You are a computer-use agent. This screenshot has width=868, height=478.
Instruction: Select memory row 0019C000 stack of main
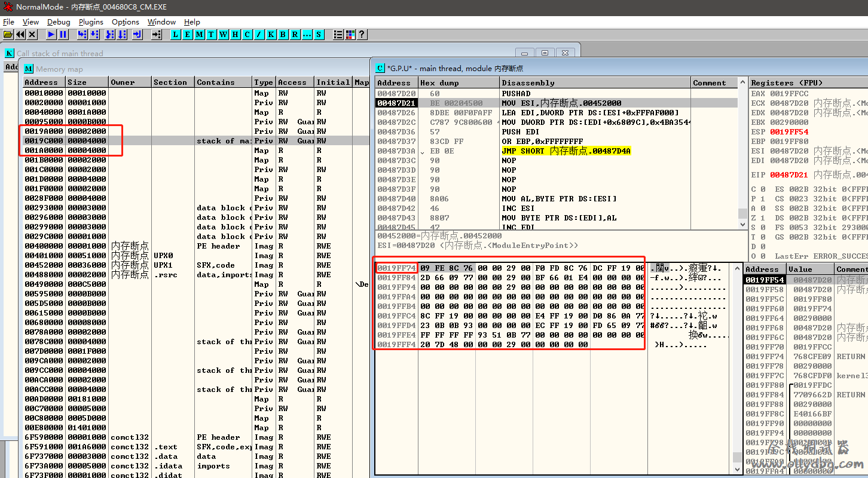click(x=196, y=141)
